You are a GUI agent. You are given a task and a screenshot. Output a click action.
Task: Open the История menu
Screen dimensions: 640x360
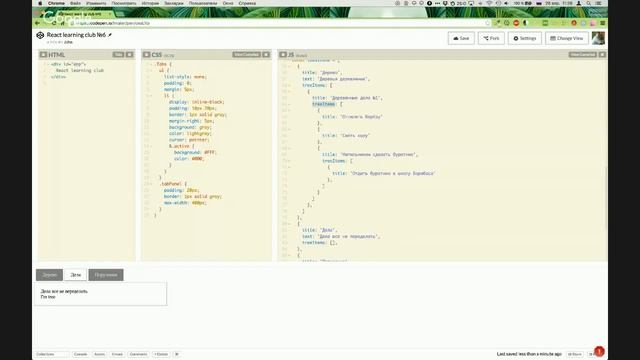click(x=150, y=3)
